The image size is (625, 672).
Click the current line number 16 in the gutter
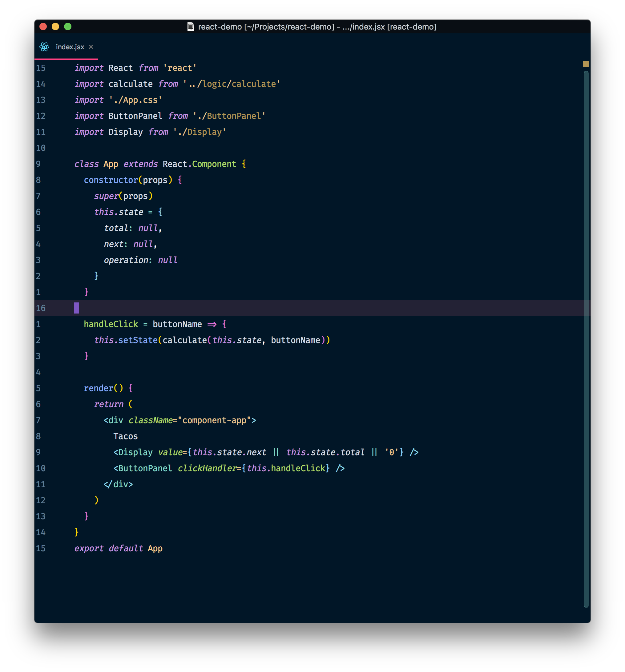pos(41,308)
